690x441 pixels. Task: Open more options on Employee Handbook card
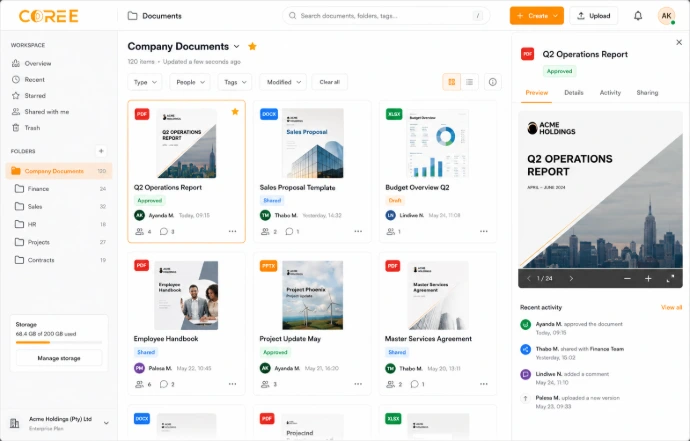point(232,384)
